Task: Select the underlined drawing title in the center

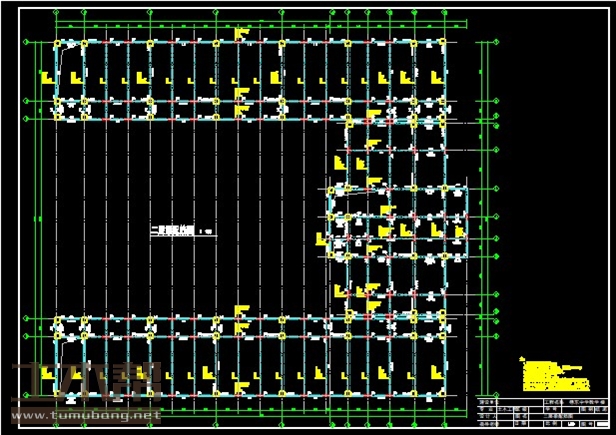Action: 171,232
